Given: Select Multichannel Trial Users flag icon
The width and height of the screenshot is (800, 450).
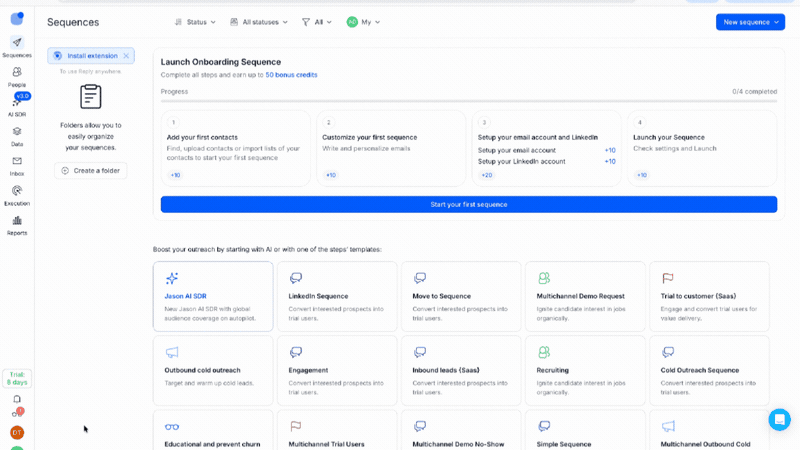Looking at the screenshot, I should point(296,426).
